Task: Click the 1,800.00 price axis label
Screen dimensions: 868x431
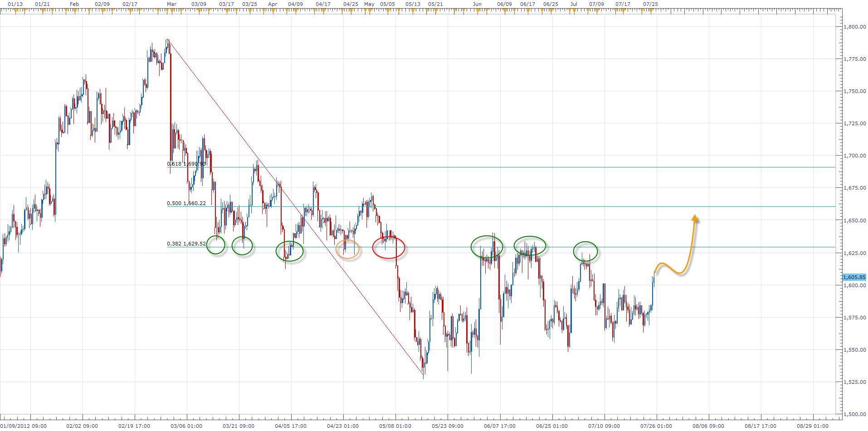Action: pyautogui.click(x=854, y=27)
